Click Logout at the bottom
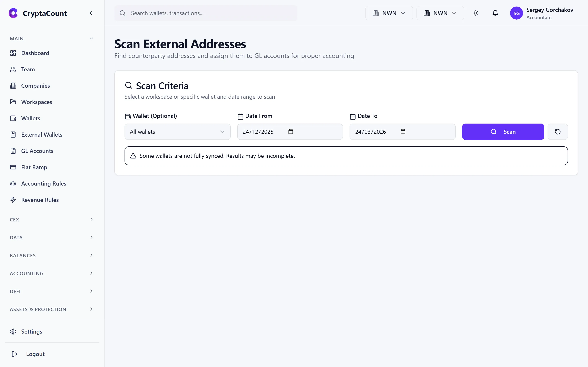Image resolution: width=588 pixels, height=367 pixels. coord(35,354)
